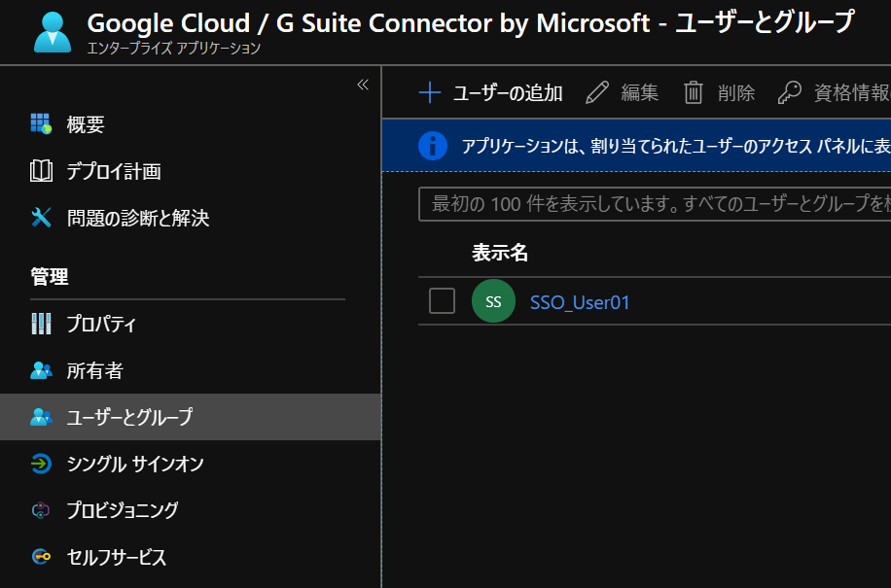The height and width of the screenshot is (588, 891).
Task: Check the SSO_User01 row checkbox
Action: coord(442,301)
